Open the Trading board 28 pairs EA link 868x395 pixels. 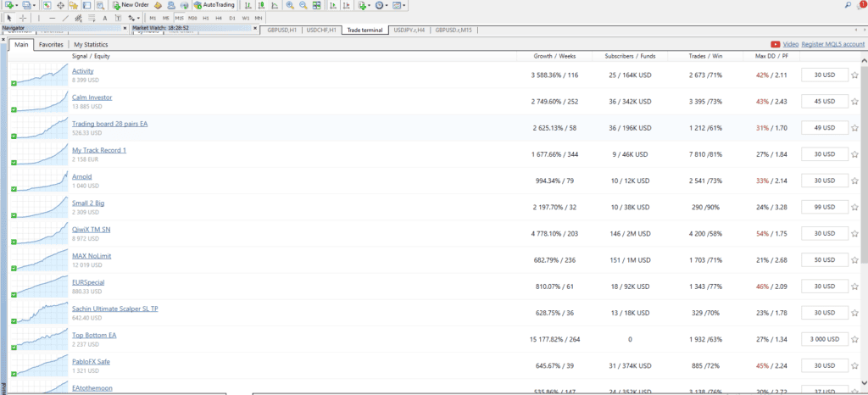click(109, 124)
